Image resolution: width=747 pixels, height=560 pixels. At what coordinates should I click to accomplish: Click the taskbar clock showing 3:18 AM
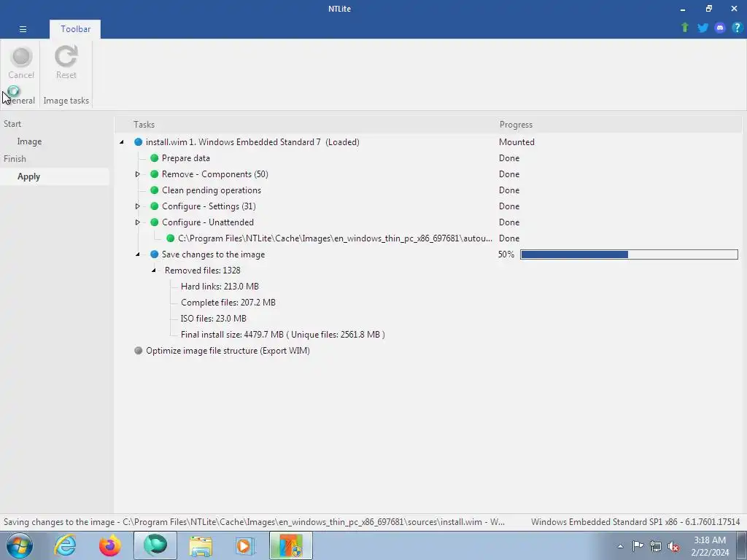710,545
